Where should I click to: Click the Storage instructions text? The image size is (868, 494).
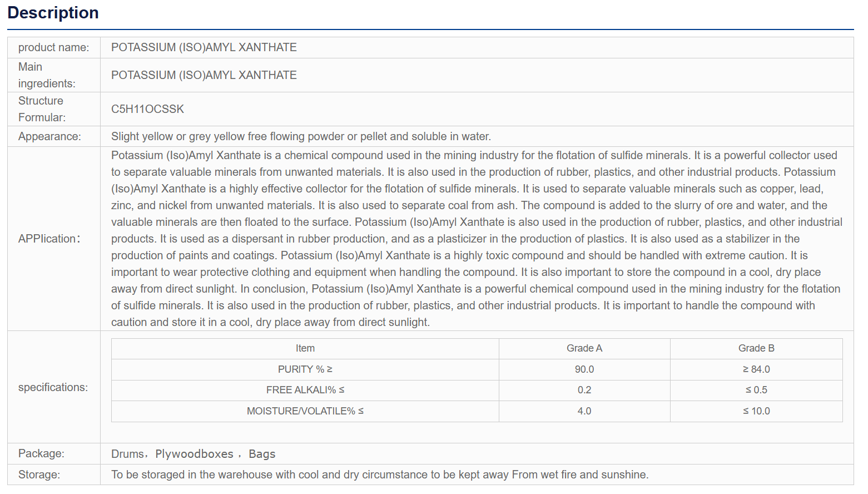click(380, 475)
